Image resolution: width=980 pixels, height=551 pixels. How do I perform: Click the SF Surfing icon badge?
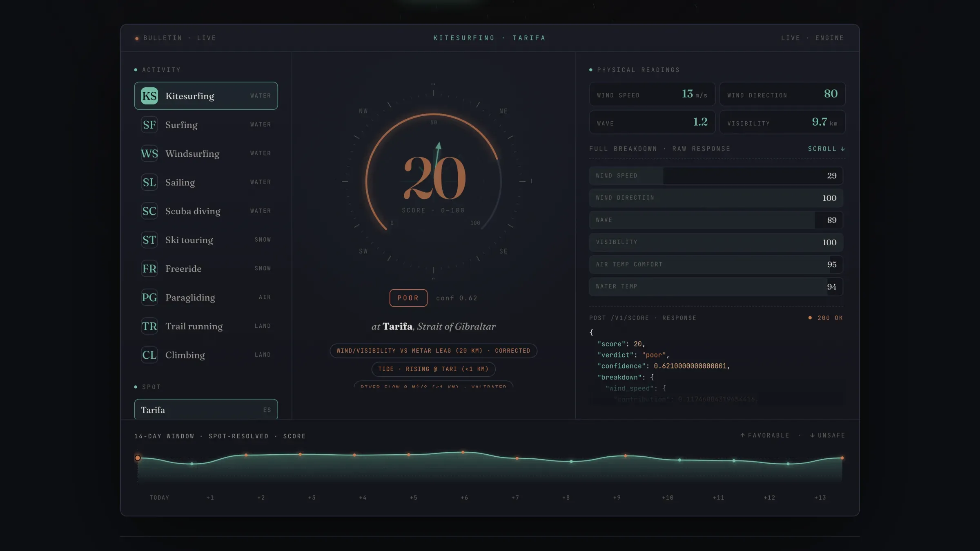(149, 124)
